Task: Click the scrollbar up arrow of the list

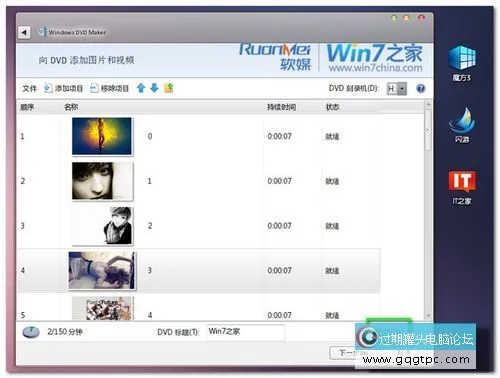Action: (428, 105)
